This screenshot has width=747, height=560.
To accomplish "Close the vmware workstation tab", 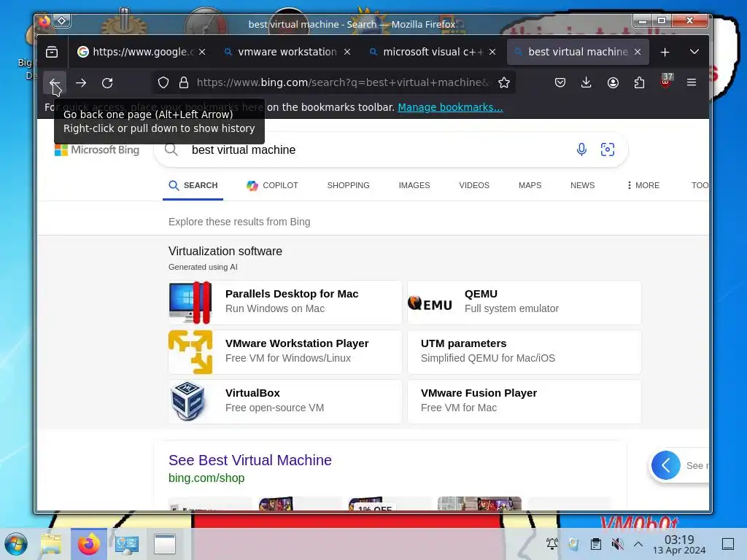I will click(x=347, y=52).
